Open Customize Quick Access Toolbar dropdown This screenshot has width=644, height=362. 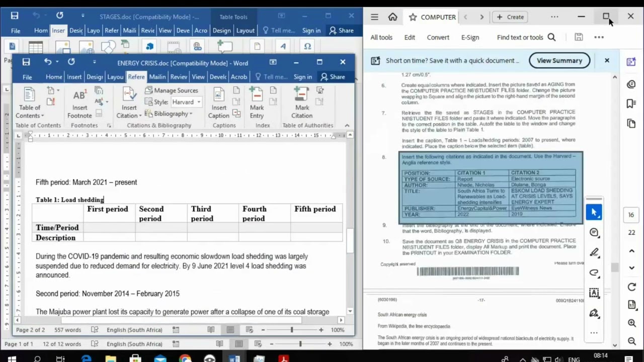[x=94, y=62]
